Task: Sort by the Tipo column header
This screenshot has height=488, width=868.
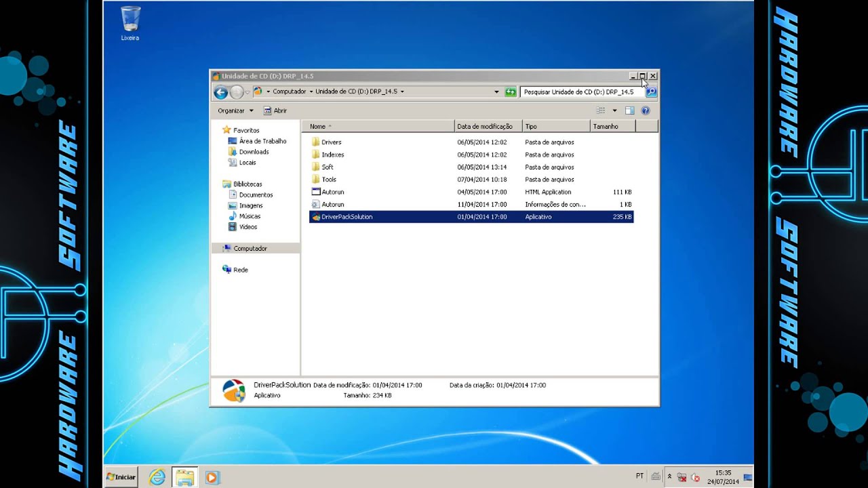Action: pos(556,127)
